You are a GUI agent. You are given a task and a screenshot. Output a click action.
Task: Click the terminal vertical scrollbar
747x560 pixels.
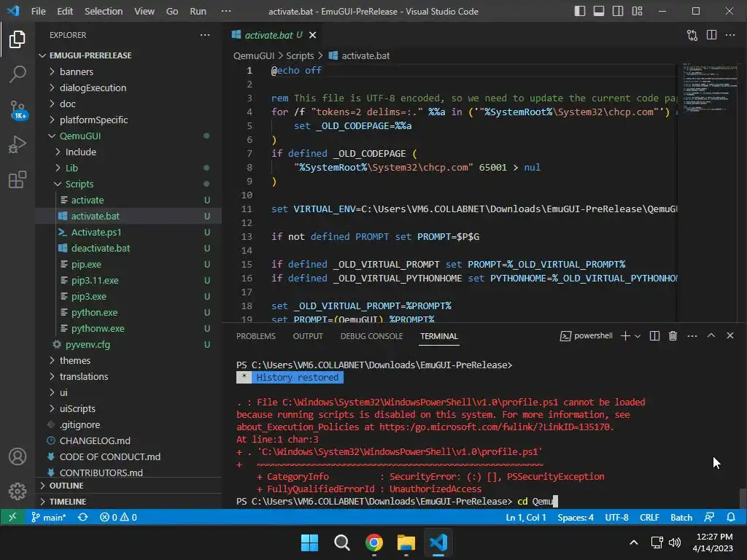(x=742, y=498)
